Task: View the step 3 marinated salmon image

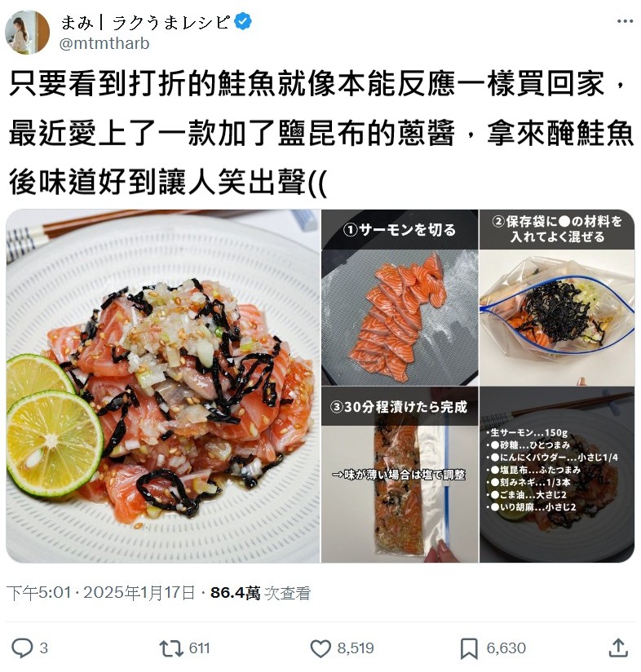Action: [400, 475]
